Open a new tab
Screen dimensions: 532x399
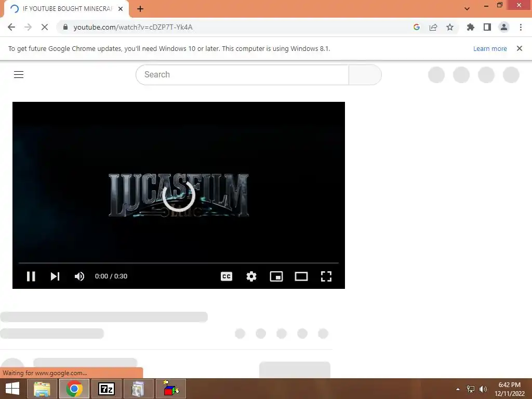pos(140,9)
